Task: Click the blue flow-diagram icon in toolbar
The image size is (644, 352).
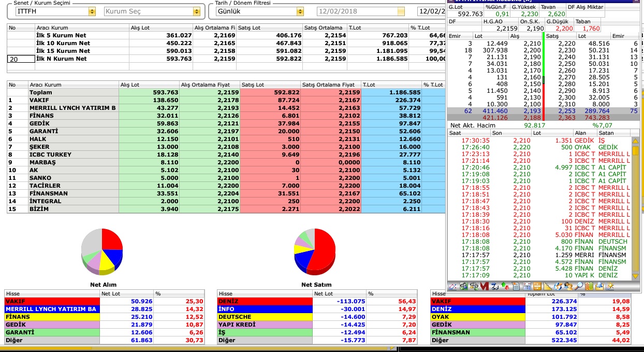Action: point(495,286)
